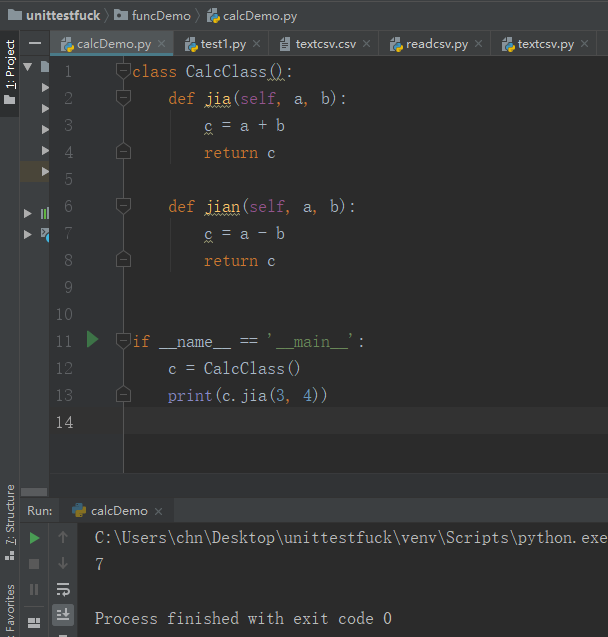Toggle soft-wrap in run console
The image size is (608, 637).
63,589
